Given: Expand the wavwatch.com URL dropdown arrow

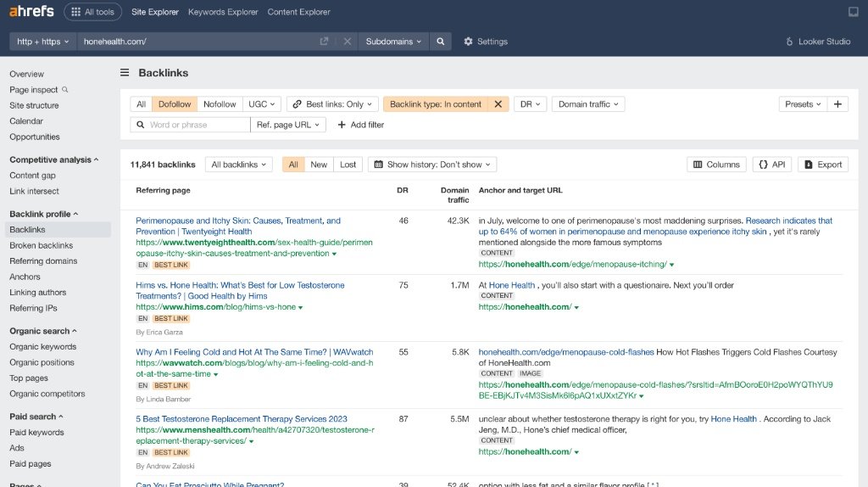Looking at the screenshot, I should click(x=216, y=374).
